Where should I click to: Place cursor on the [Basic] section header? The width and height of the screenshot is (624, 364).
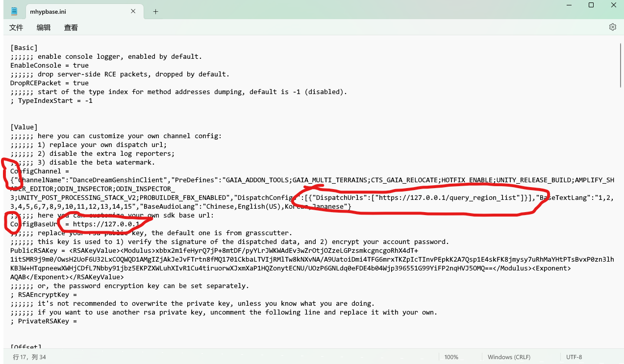(x=24, y=48)
